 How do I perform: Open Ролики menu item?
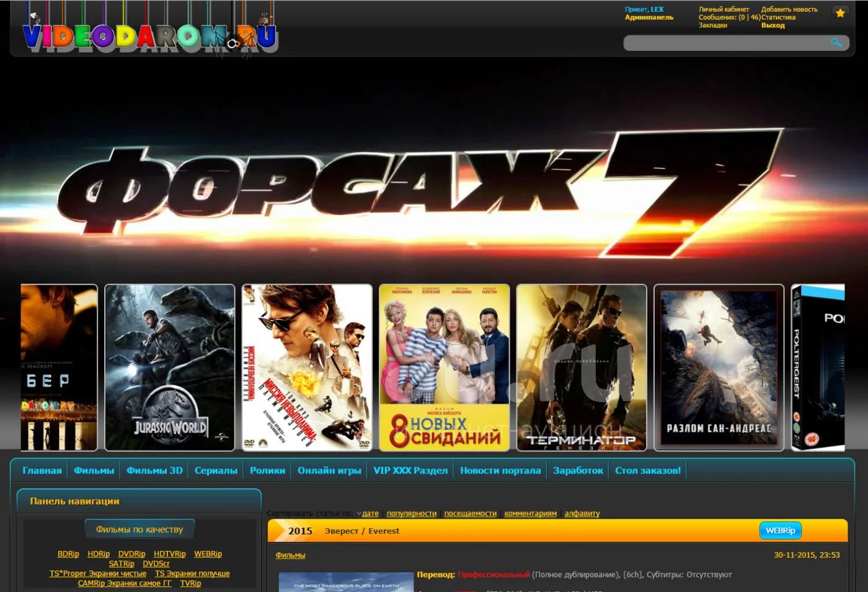click(x=267, y=471)
